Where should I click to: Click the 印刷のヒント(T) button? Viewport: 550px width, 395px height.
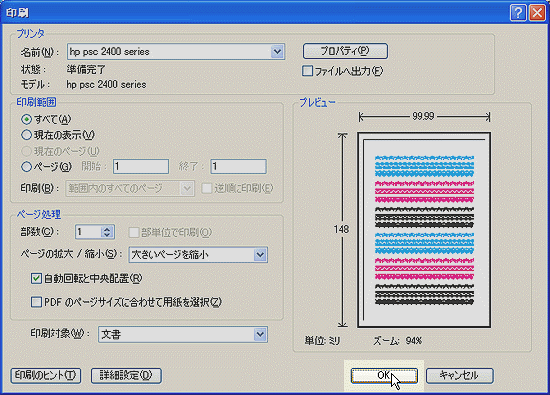tap(46, 376)
